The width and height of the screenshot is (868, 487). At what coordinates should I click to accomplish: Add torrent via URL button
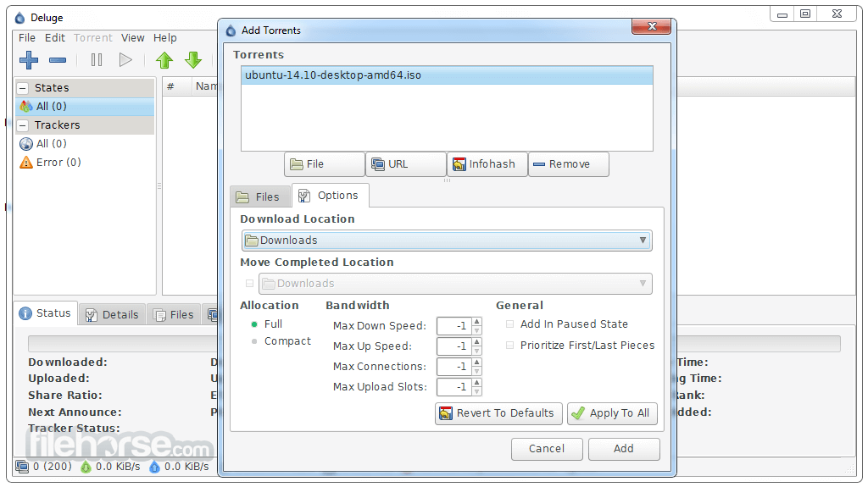pos(406,164)
